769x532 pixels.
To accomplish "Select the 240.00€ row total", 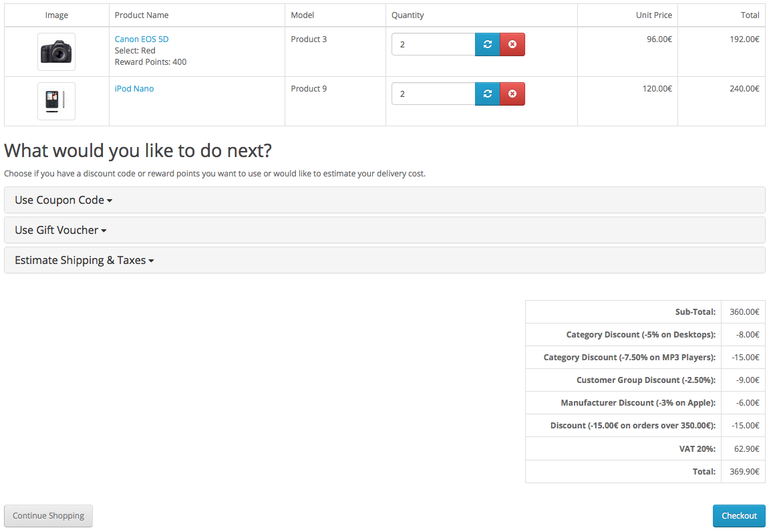I will click(744, 89).
